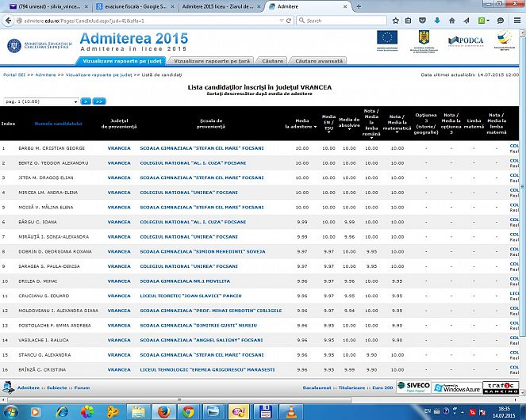Screen dimensions: 526x420
Task: Open the Firefox hamburger menu
Action: click(x=517, y=21)
